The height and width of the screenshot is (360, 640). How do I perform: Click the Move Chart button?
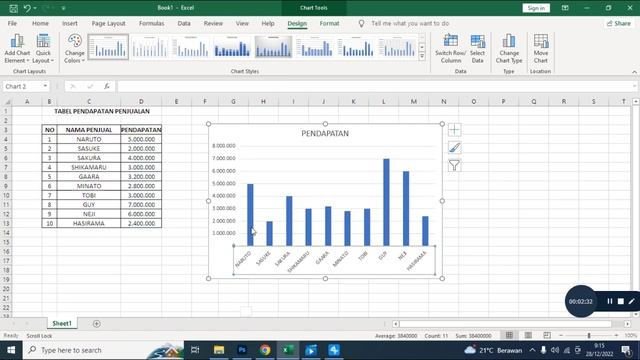(x=541, y=49)
